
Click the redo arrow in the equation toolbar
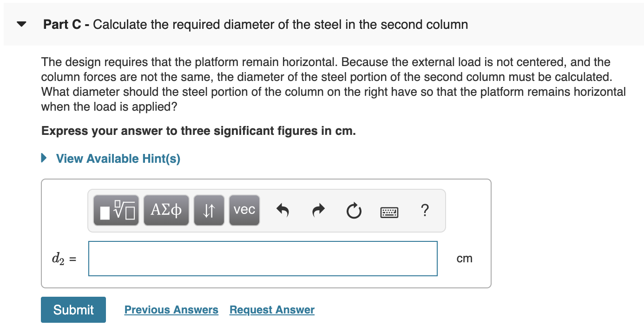(318, 210)
